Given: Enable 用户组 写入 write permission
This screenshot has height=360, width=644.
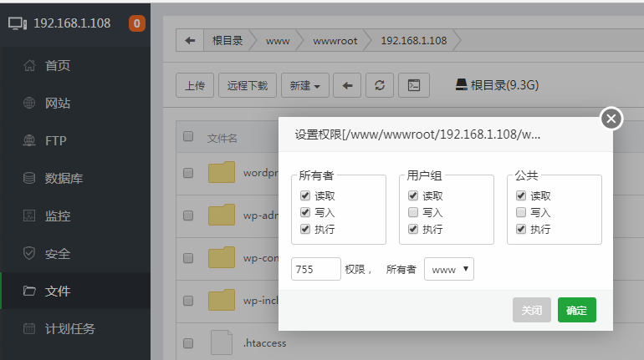Looking at the screenshot, I should click(413, 212).
